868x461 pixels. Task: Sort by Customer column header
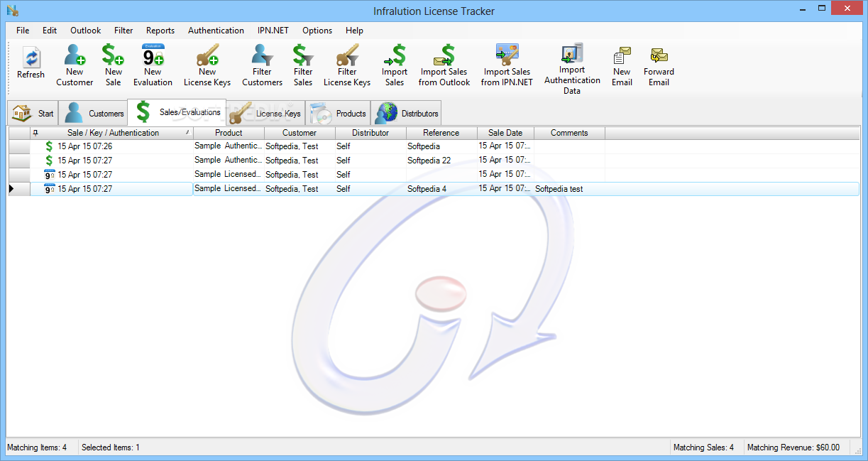300,133
